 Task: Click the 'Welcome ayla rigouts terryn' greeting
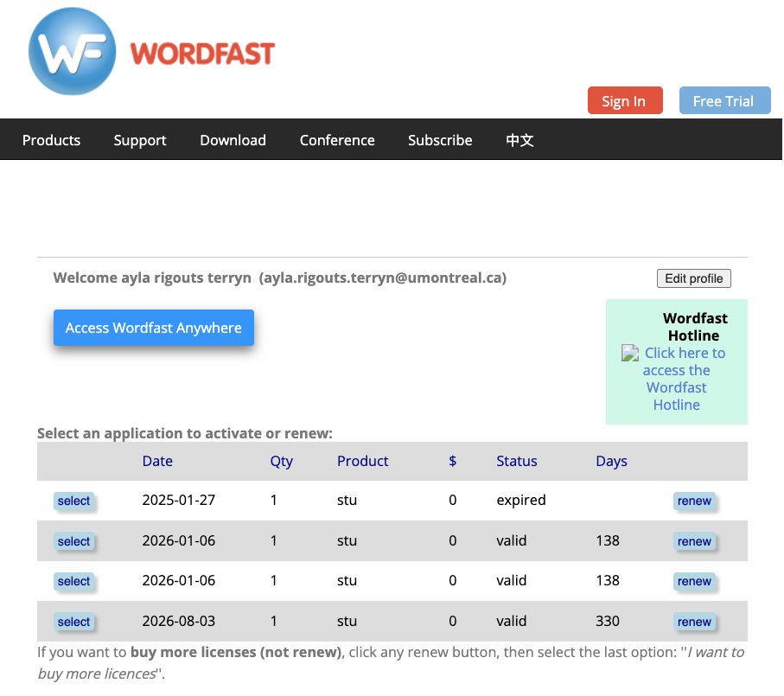[x=152, y=278]
